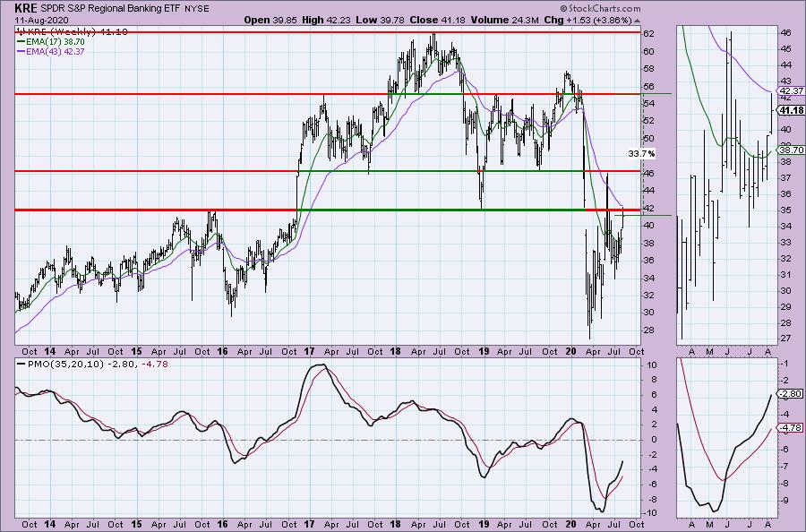Click the 27 label on the zoom panel price axis
The width and height of the screenshot is (806, 532).
tap(785, 339)
